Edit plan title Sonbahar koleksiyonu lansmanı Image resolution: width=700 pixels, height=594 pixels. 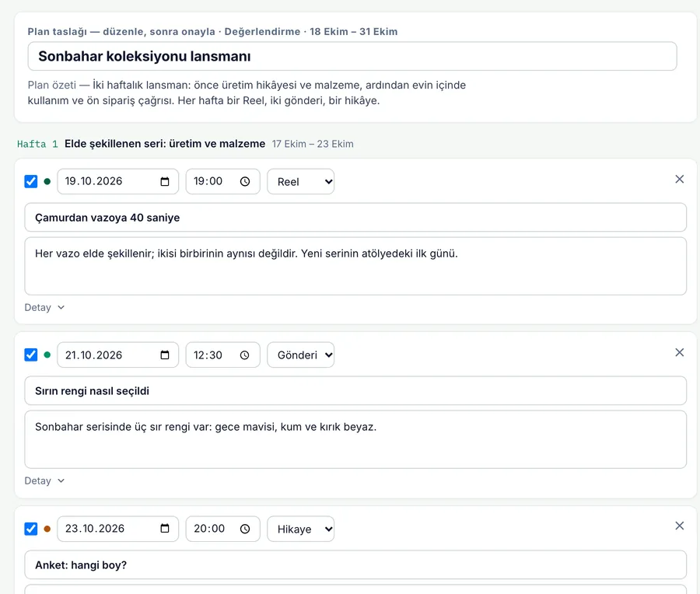pyautogui.click(x=352, y=56)
